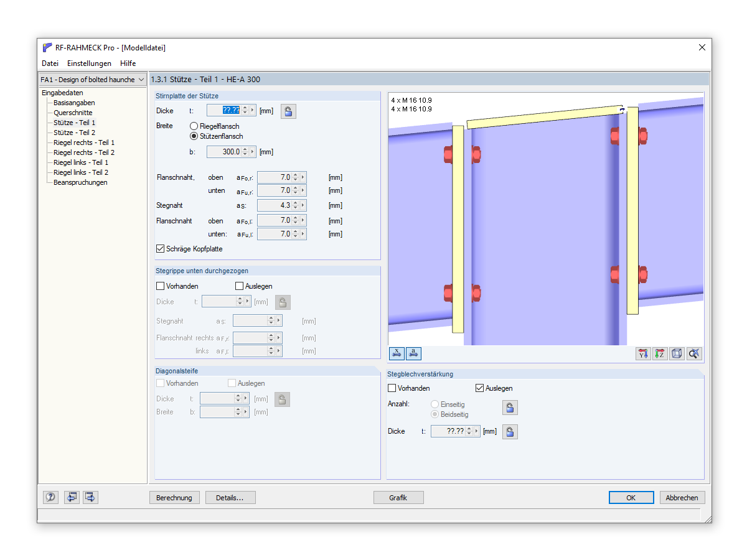Select Stützenflansch radio button
Viewport: 747px width, 560px height.
[194, 136]
